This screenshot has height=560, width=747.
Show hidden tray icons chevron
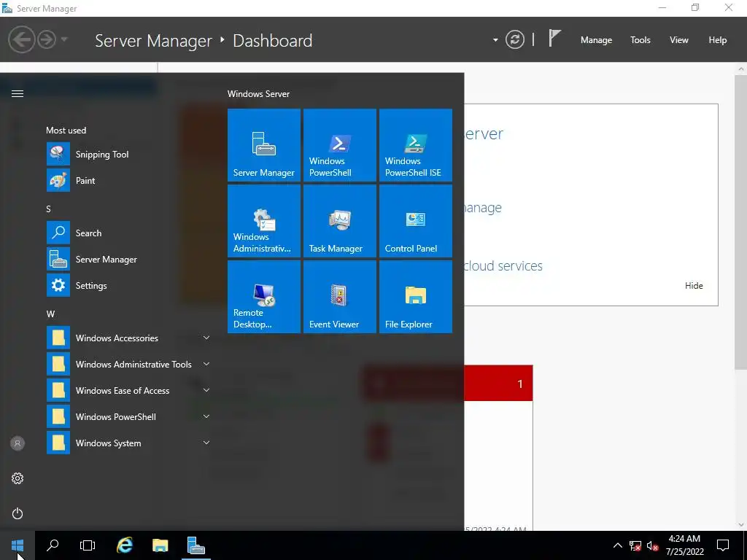(617, 545)
